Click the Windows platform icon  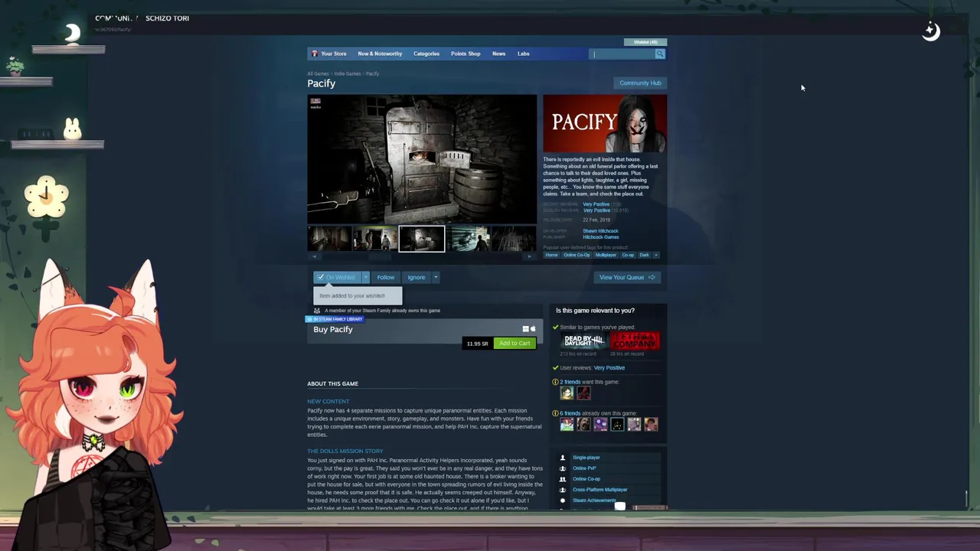tap(525, 329)
